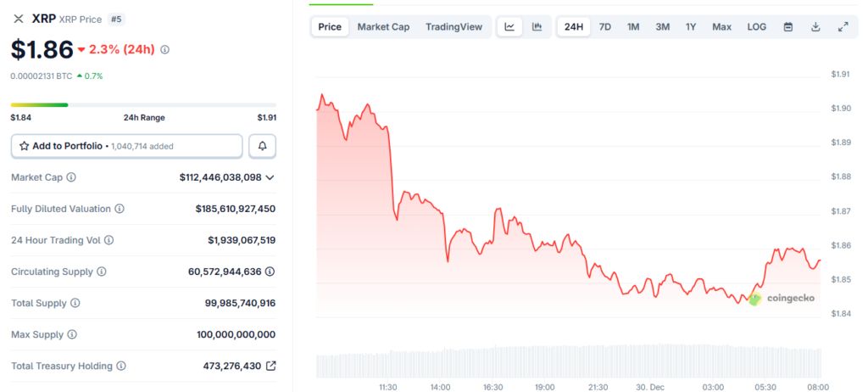Click the 24h Range progress bar

click(143, 105)
